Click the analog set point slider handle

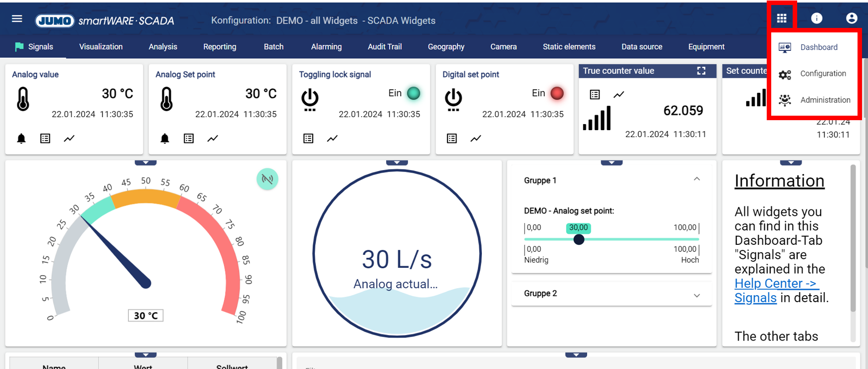coord(579,240)
